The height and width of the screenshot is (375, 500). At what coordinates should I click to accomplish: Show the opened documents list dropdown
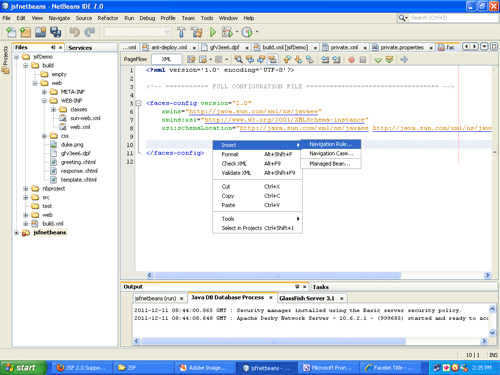pyautogui.click(x=485, y=47)
